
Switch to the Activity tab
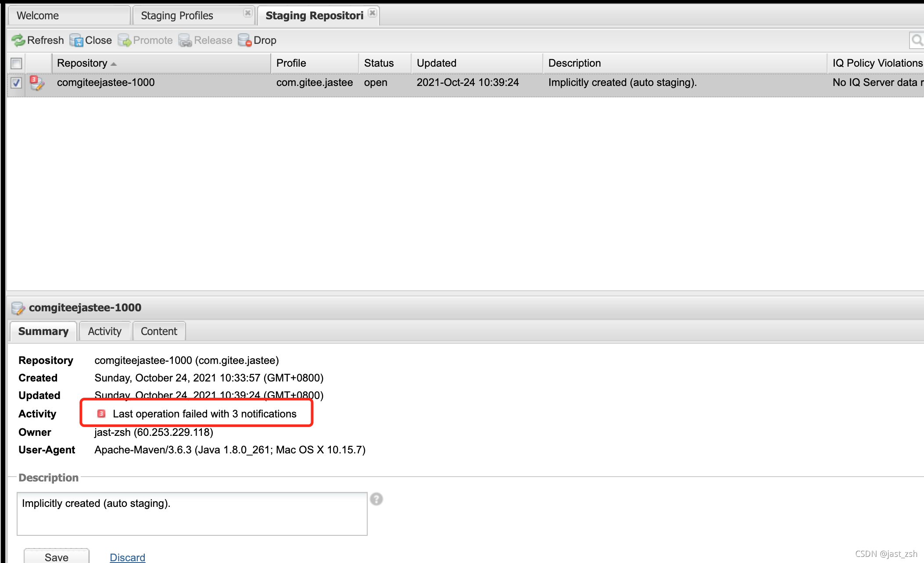click(104, 331)
